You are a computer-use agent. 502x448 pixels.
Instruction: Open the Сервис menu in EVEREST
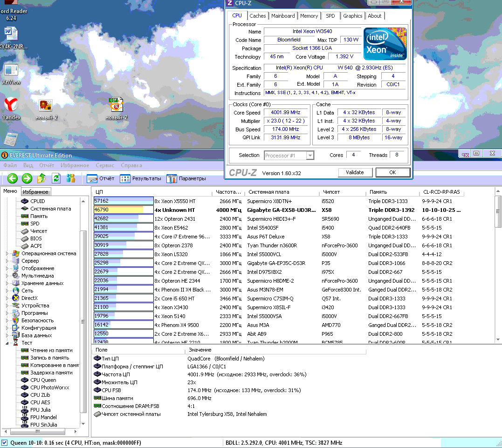pyautogui.click(x=105, y=165)
